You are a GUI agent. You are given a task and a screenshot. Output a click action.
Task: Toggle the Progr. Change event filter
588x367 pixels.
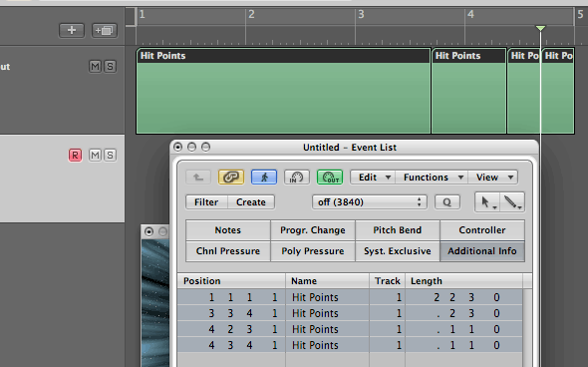[313, 230]
